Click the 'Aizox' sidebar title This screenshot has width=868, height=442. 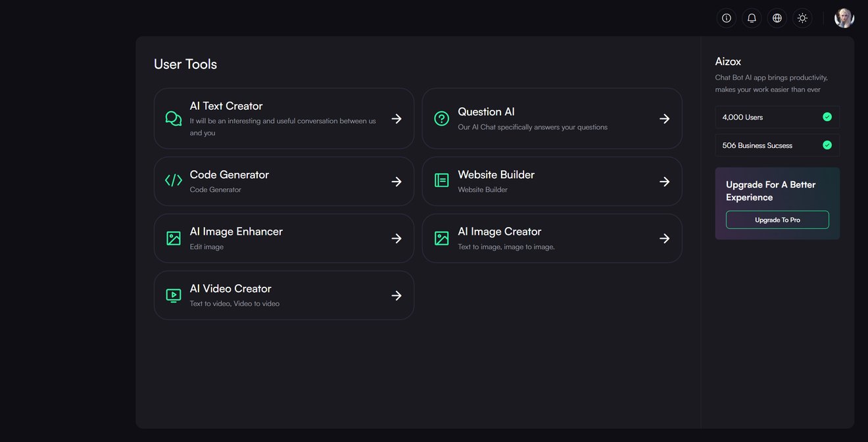(x=729, y=61)
